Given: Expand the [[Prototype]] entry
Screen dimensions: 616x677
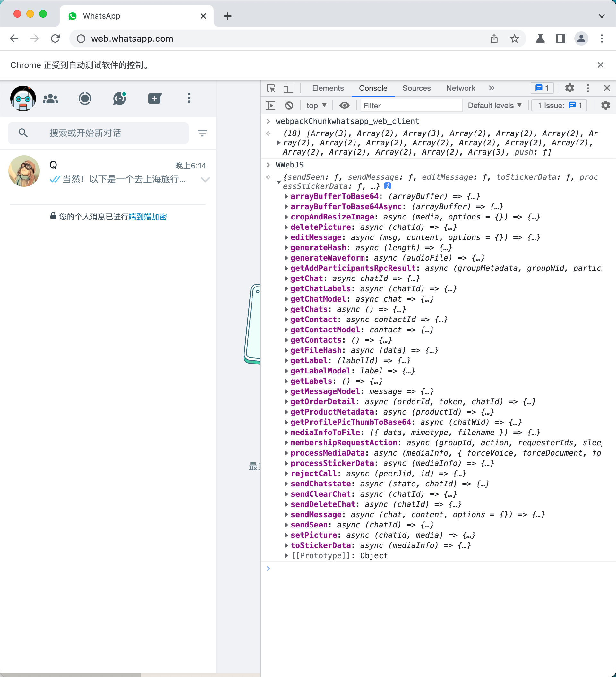Looking at the screenshot, I should [x=286, y=555].
